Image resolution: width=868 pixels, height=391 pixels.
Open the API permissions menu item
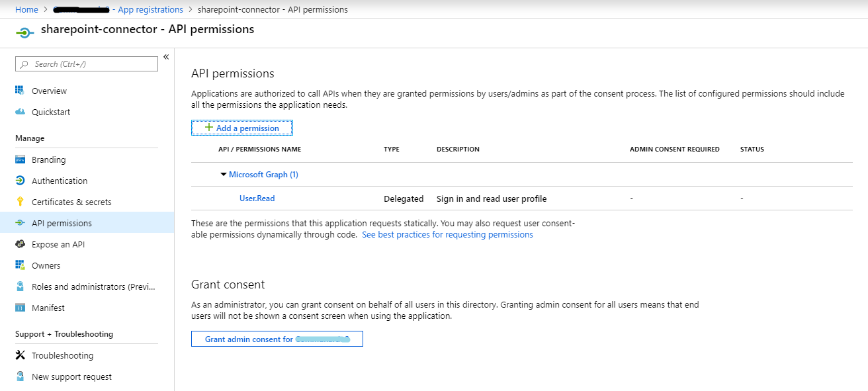[62, 223]
